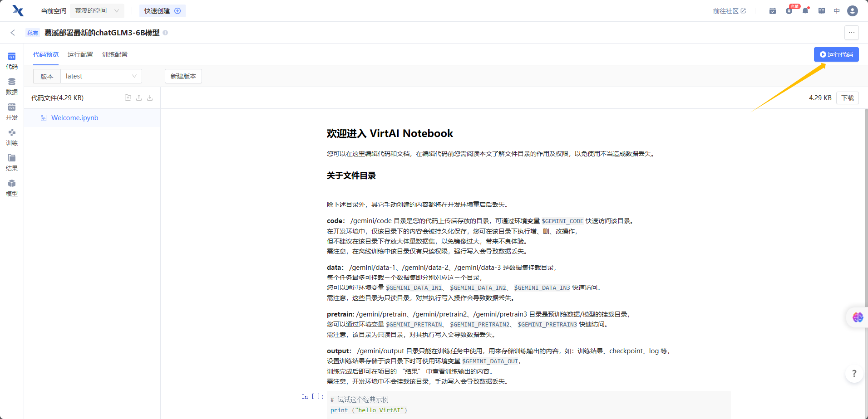This screenshot has height=419, width=868.
Task: Open the help question mark button
Action: click(x=854, y=374)
